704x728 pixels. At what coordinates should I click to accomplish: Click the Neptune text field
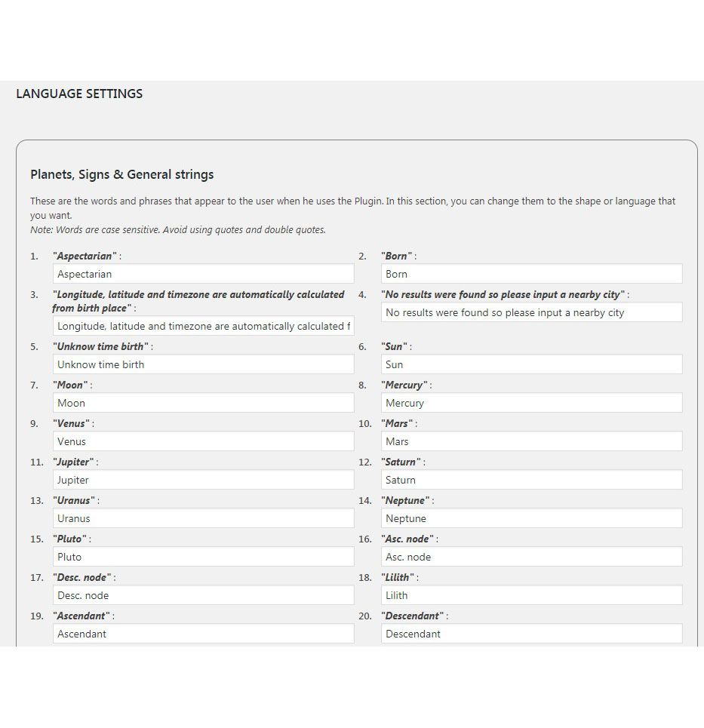[x=531, y=518]
